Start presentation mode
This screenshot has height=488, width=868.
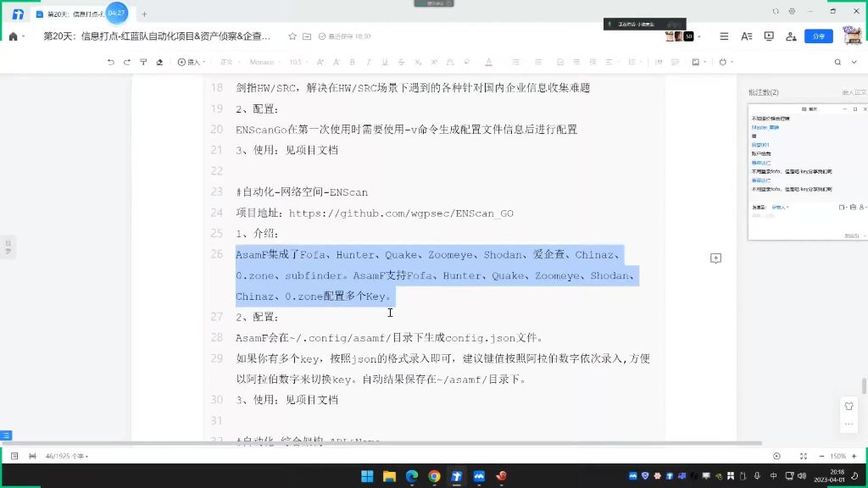(x=769, y=36)
